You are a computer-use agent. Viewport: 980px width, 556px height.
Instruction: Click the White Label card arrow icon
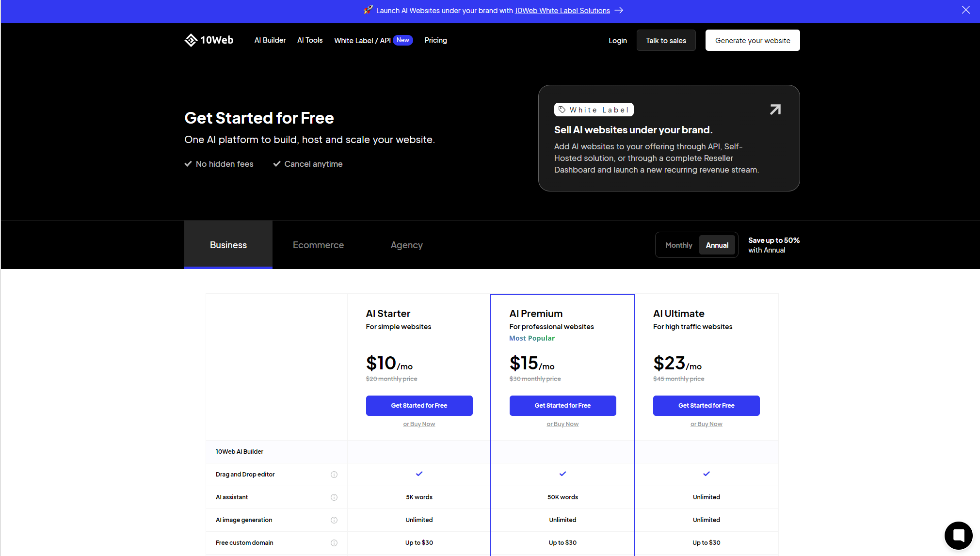tap(775, 110)
